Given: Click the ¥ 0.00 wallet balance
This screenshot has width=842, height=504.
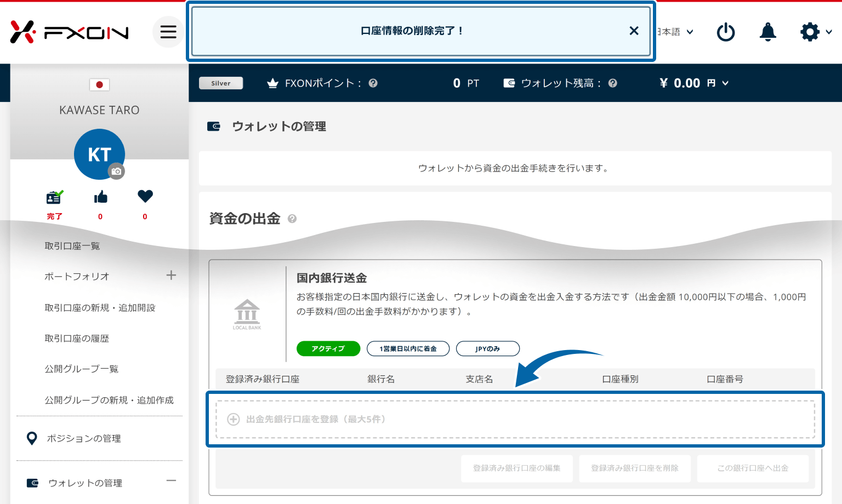Looking at the screenshot, I should click(x=680, y=83).
